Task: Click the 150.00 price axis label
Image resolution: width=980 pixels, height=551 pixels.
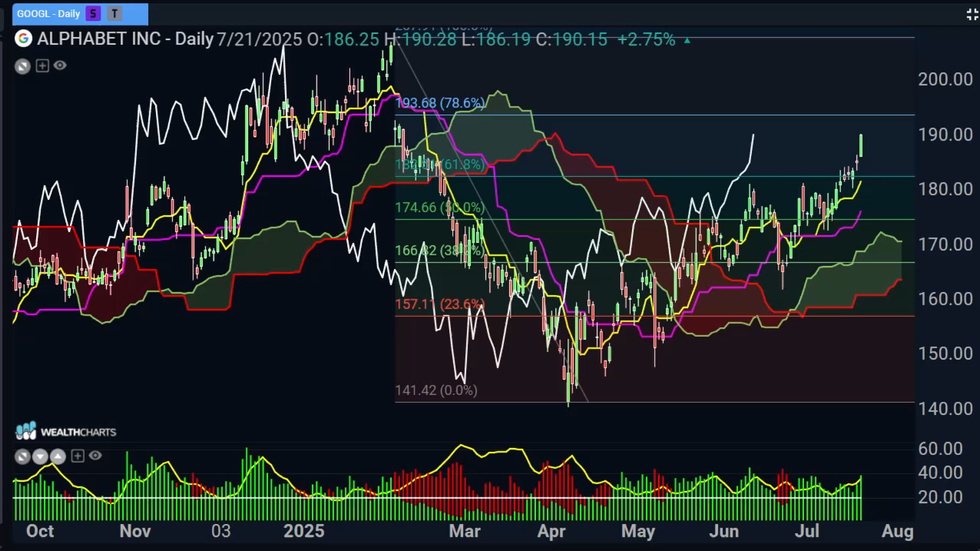Action: [x=945, y=354]
